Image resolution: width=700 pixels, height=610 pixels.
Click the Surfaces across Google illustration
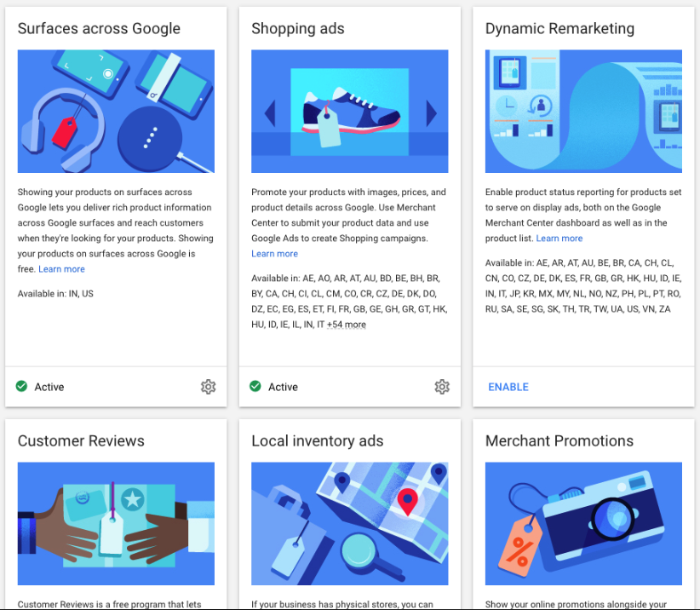116,112
